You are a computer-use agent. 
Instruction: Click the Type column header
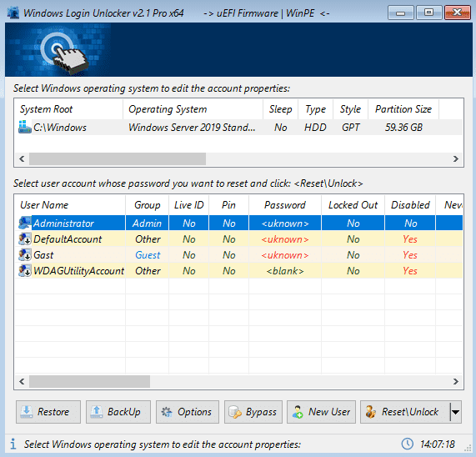315,109
